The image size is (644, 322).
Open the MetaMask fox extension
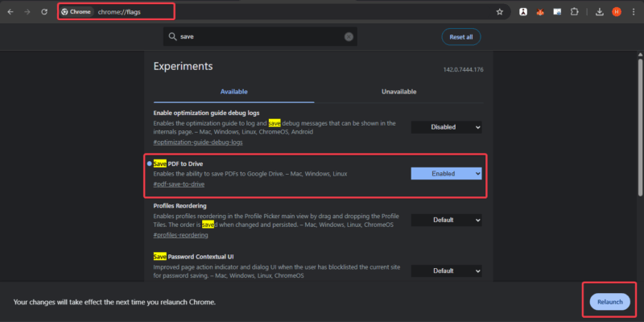540,12
